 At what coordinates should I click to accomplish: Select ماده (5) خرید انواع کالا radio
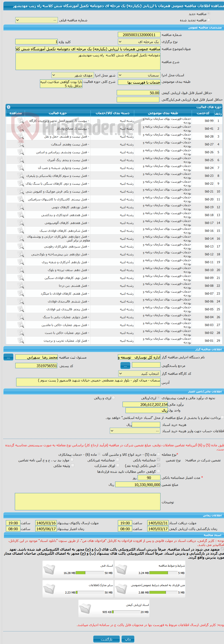click(158, 454)
